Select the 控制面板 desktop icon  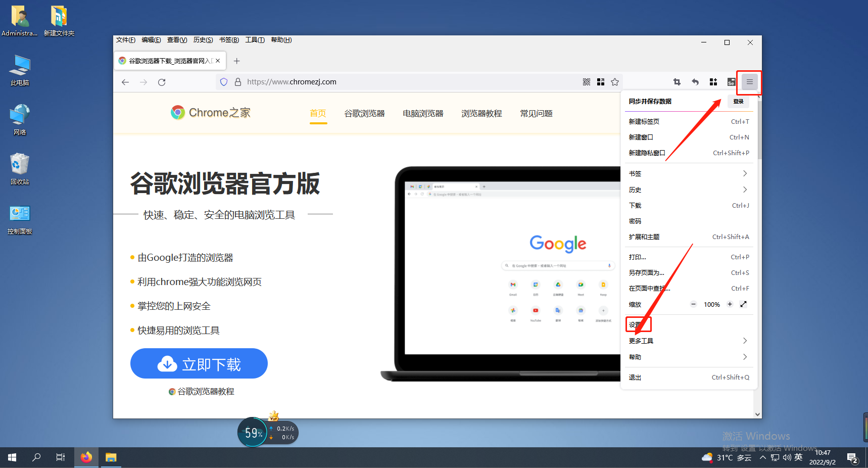(x=20, y=219)
